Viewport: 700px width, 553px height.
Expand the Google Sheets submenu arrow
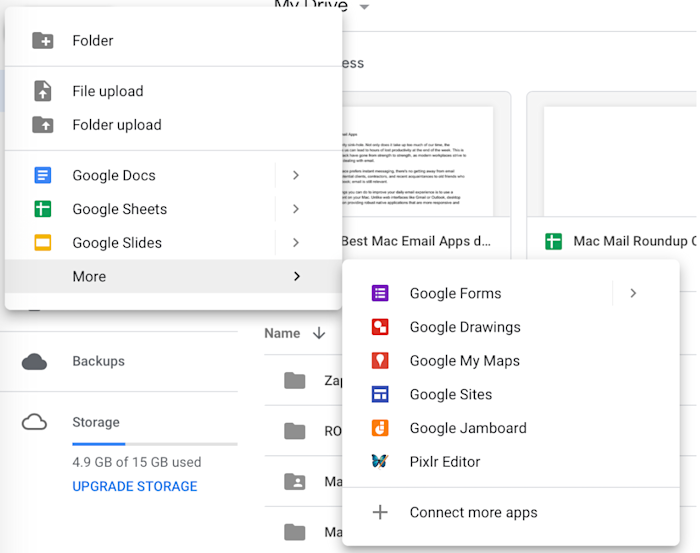(x=296, y=209)
